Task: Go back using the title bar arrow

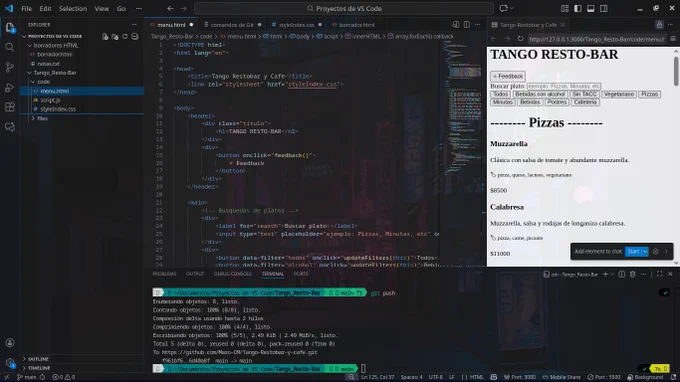Action: pyautogui.click(x=170, y=8)
